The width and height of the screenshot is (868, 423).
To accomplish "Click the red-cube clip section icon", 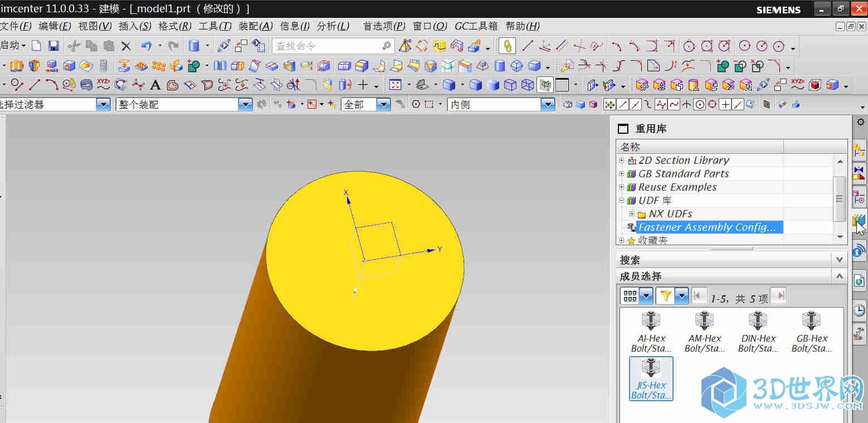I will (815, 85).
